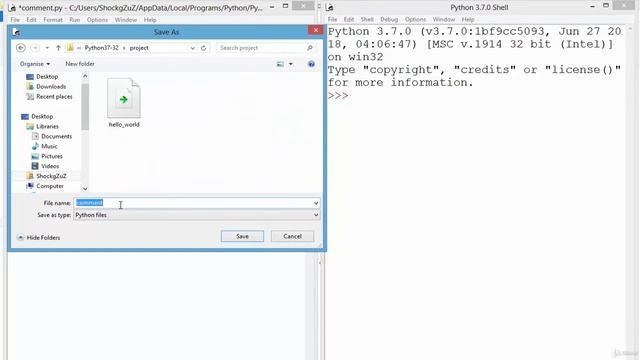Open Help menu in comment.py editor

150,20
